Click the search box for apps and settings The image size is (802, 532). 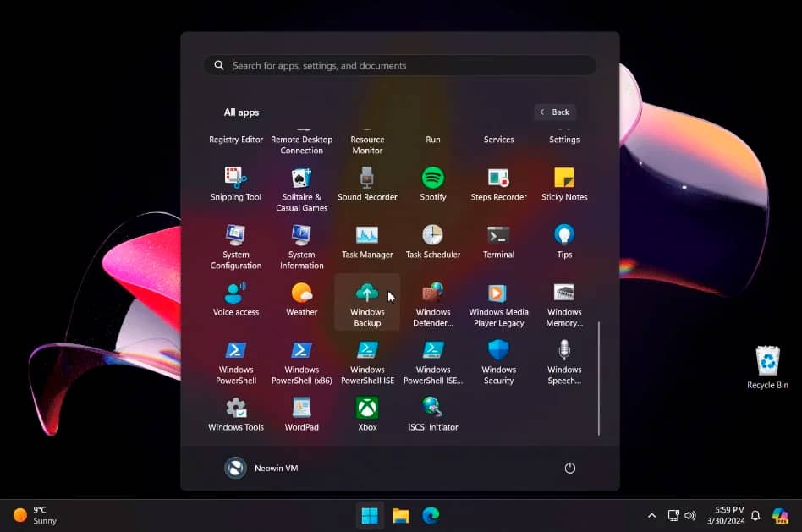(x=399, y=65)
